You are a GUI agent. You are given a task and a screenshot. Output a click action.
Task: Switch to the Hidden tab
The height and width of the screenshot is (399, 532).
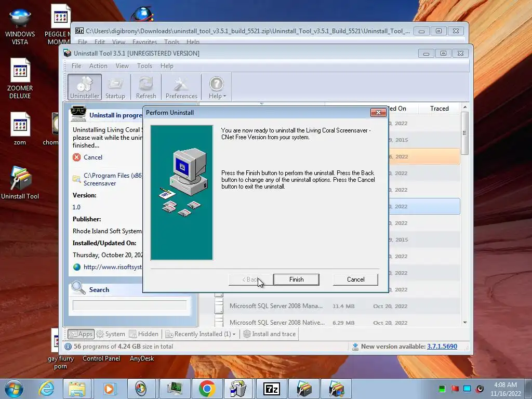click(x=144, y=334)
